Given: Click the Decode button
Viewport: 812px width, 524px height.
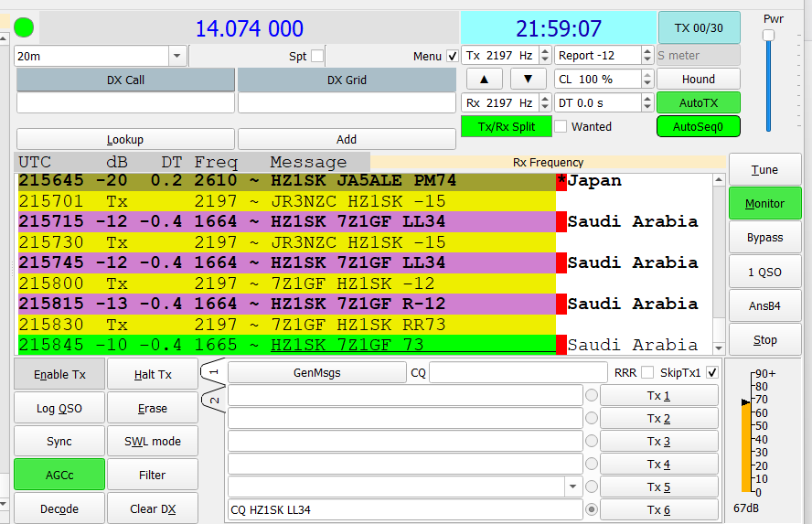Looking at the screenshot, I should (x=59, y=508).
